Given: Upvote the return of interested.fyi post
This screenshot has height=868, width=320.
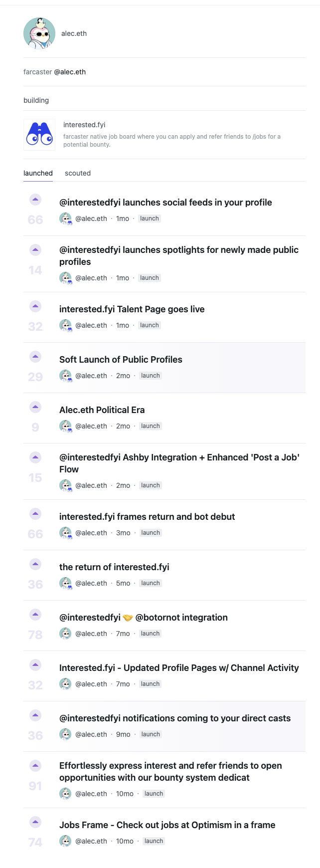Looking at the screenshot, I should coord(35,564).
